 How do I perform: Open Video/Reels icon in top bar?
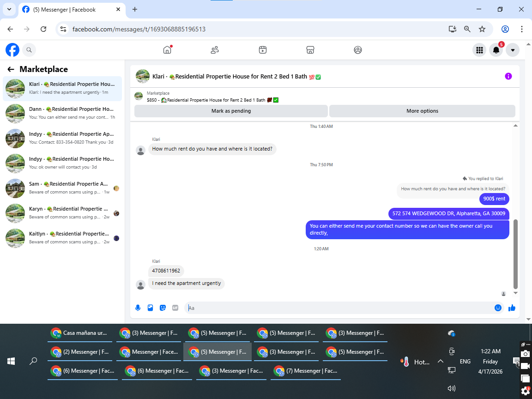pos(263,50)
